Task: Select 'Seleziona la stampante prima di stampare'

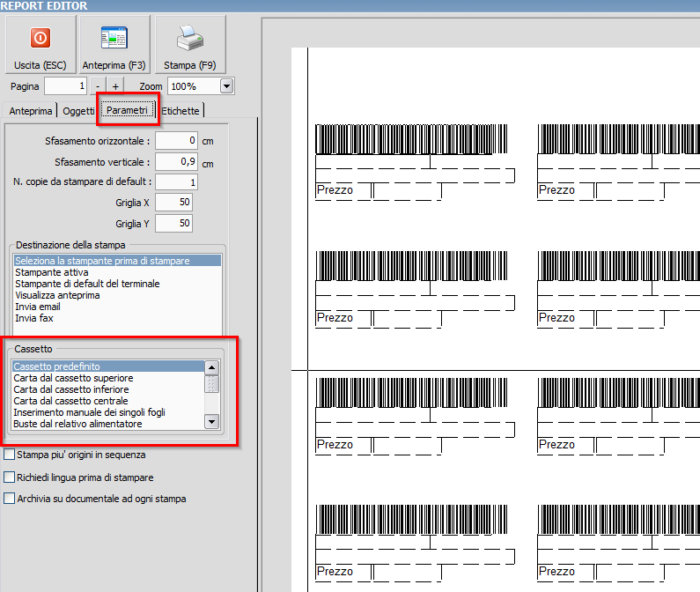Action: [x=117, y=261]
